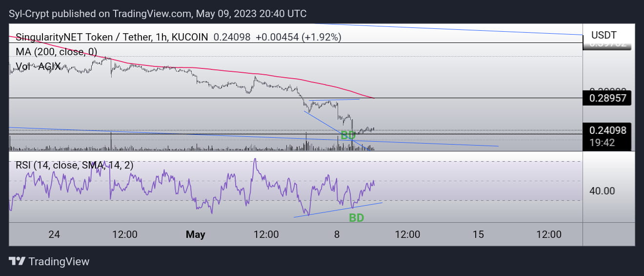Open the RSI (14, close, SMA, 14, 2) legend
Image resolution: width=644 pixels, height=276 pixels.
[75, 165]
